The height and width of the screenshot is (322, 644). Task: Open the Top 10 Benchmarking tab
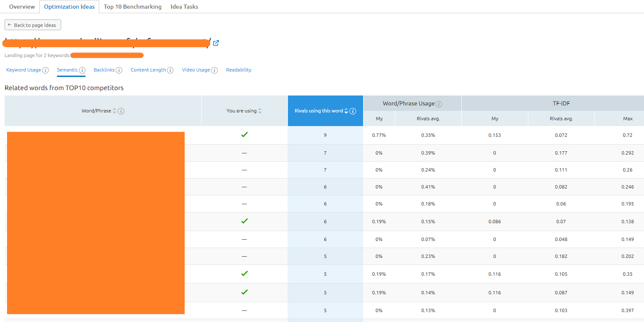(133, 7)
